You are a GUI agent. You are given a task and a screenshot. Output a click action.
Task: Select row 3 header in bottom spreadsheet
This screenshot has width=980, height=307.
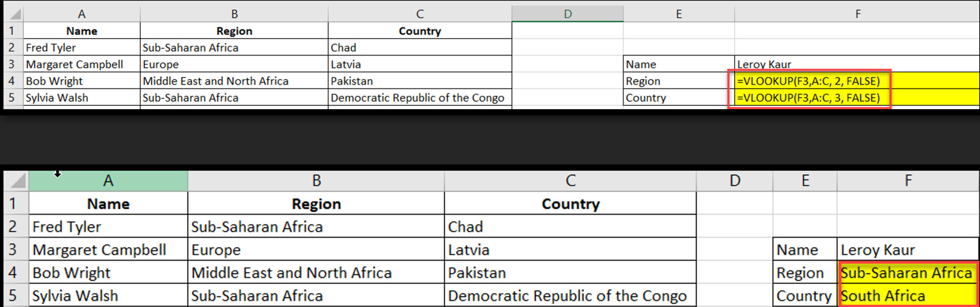[x=16, y=249]
